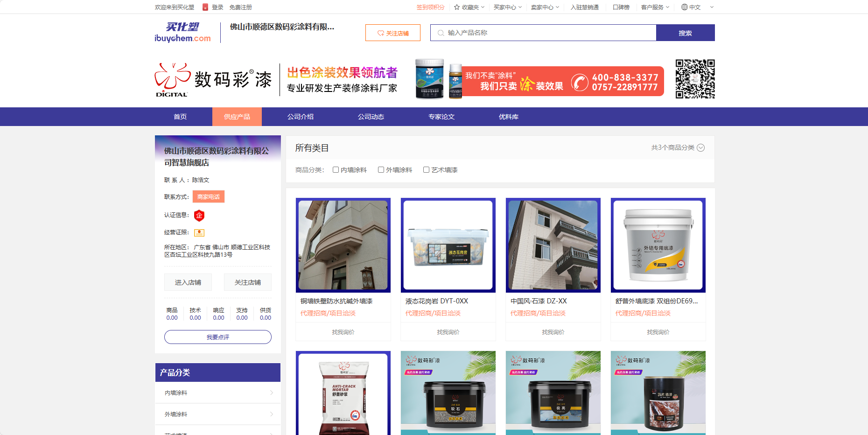Click the red enterprise certification badge
Image resolution: width=868 pixels, height=435 pixels.
tap(199, 215)
